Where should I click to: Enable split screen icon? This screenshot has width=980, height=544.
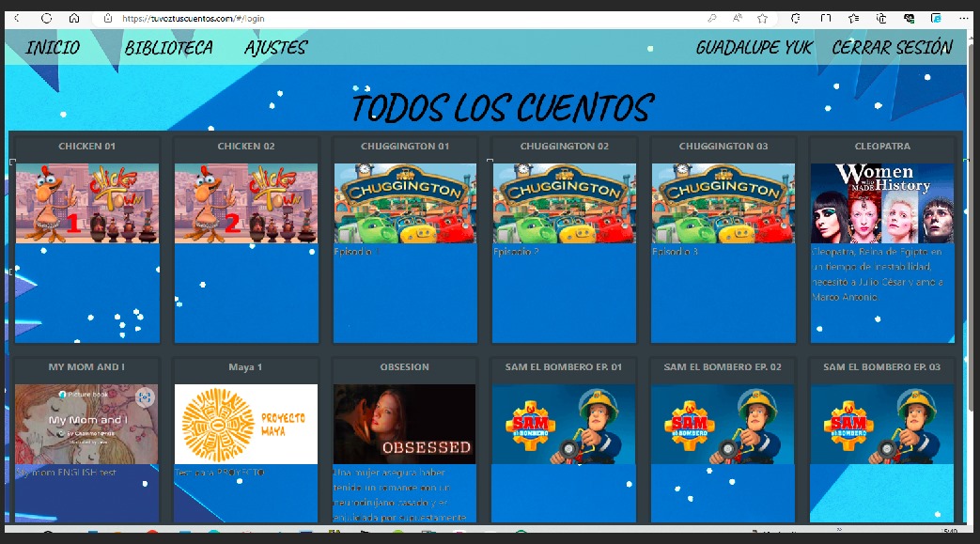click(x=826, y=18)
